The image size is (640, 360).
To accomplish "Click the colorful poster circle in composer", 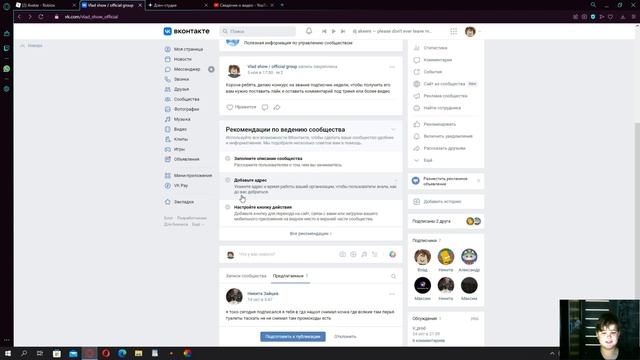I will click(x=392, y=254).
